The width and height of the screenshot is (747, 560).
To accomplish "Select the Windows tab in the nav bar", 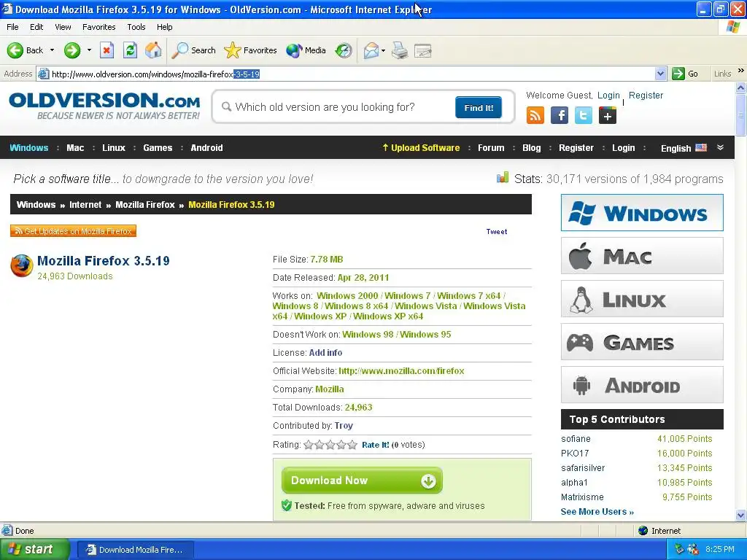I will pos(29,147).
